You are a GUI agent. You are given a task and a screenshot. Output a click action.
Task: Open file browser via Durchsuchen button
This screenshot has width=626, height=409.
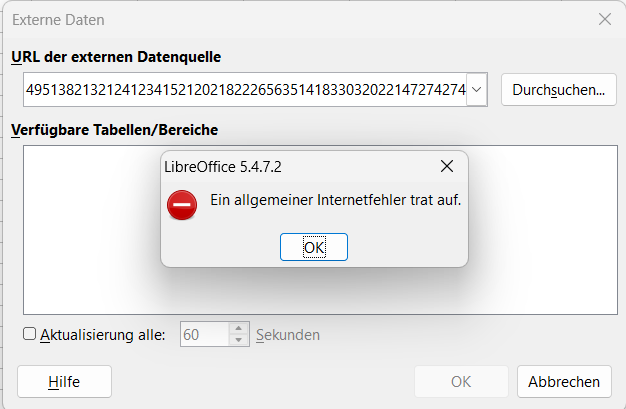559,89
